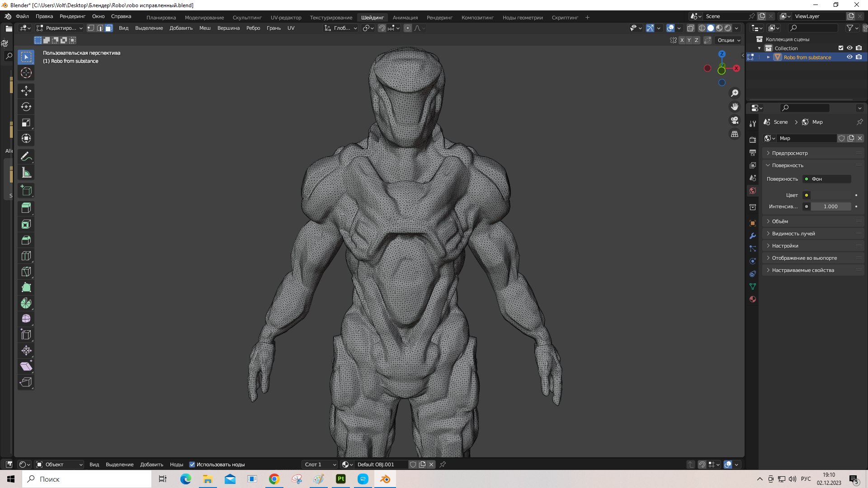Click the viewport zoom magnifier icon
Screen dimensions: 868x488
[x=735, y=93]
